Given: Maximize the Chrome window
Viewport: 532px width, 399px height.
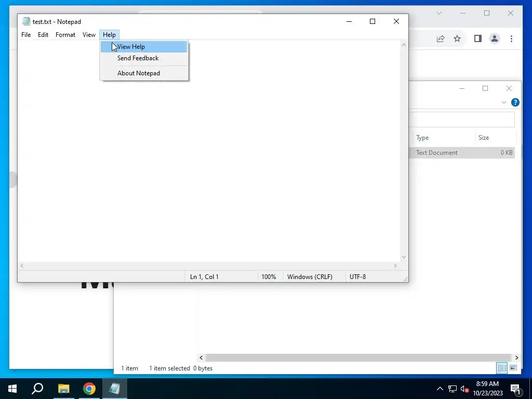Looking at the screenshot, I should pyautogui.click(x=487, y=13).
